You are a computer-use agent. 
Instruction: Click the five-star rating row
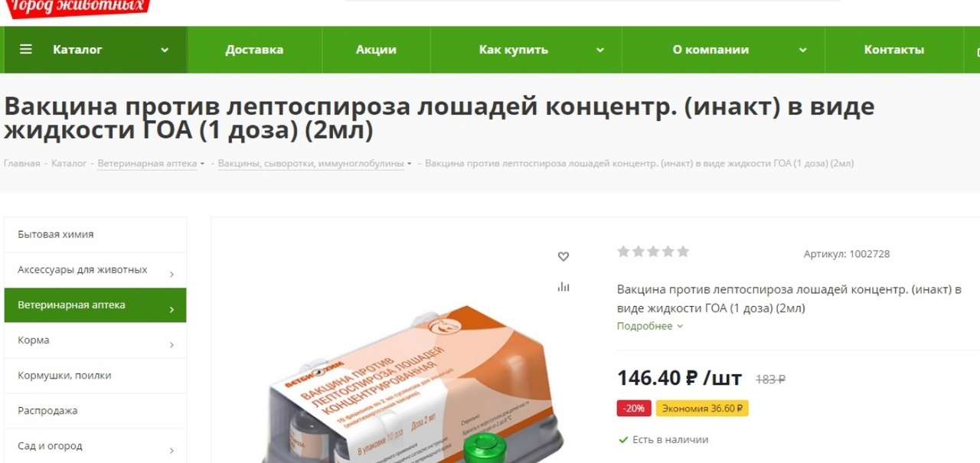click(x=653, y=251)
